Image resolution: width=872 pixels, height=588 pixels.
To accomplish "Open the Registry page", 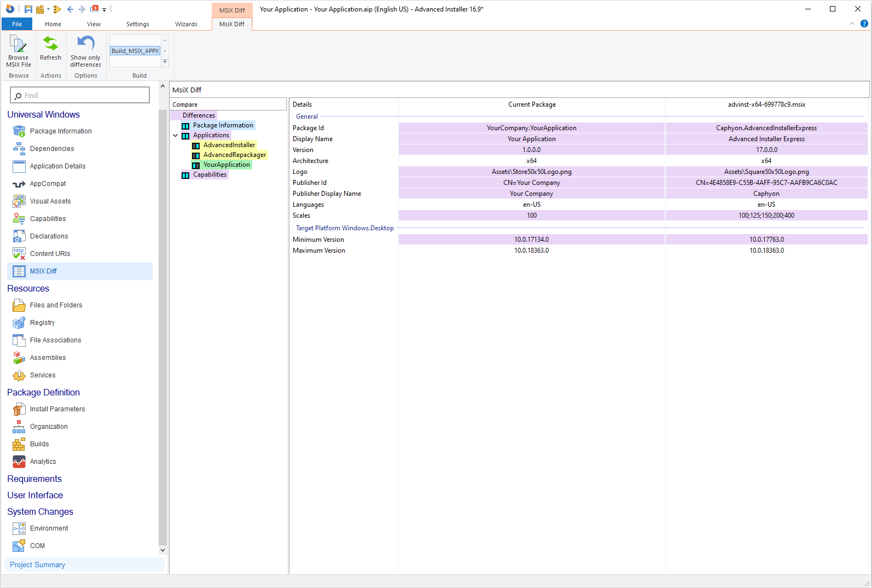I will click(x=42, y=323).
